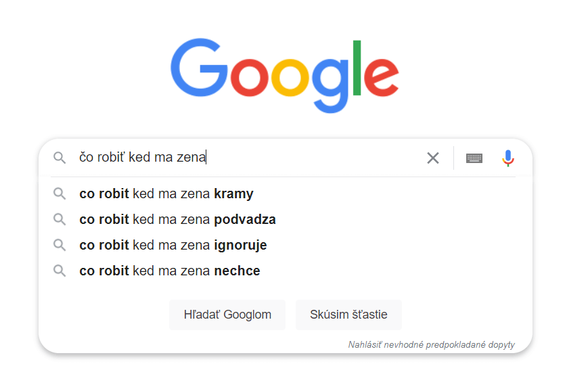Focus the search text field with typed query
This screenshot has height=389, width=588.
[248, 158]
